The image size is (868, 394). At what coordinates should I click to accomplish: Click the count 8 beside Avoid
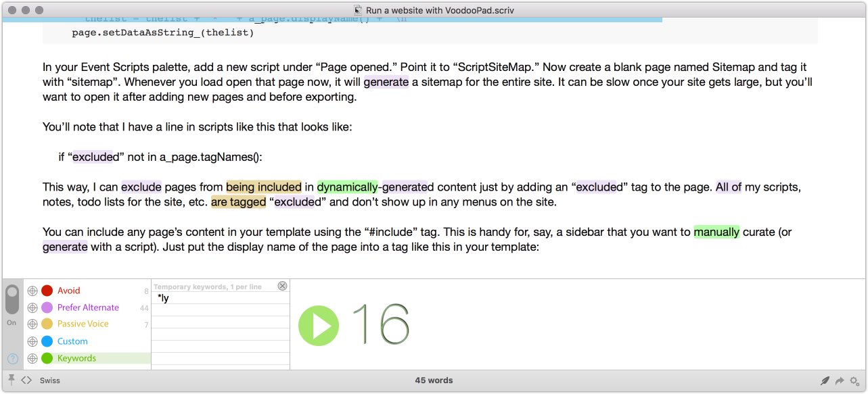click(146, 291)
